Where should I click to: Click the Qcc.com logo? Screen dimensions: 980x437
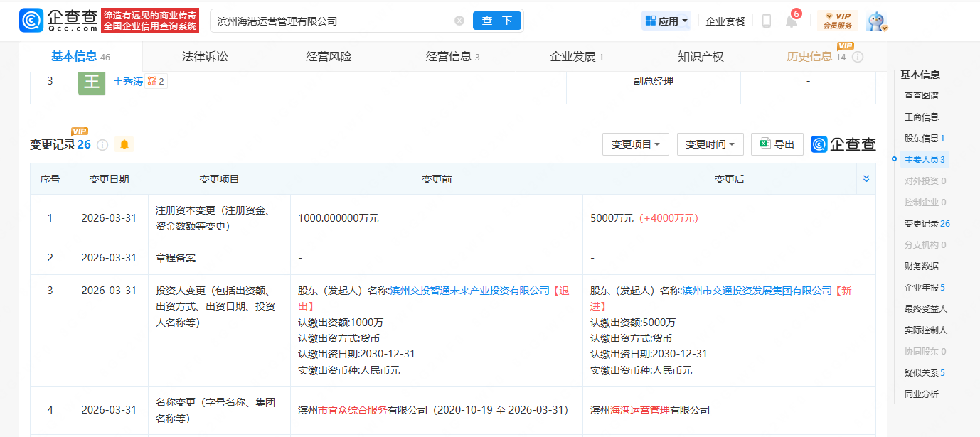pos(58,21)
